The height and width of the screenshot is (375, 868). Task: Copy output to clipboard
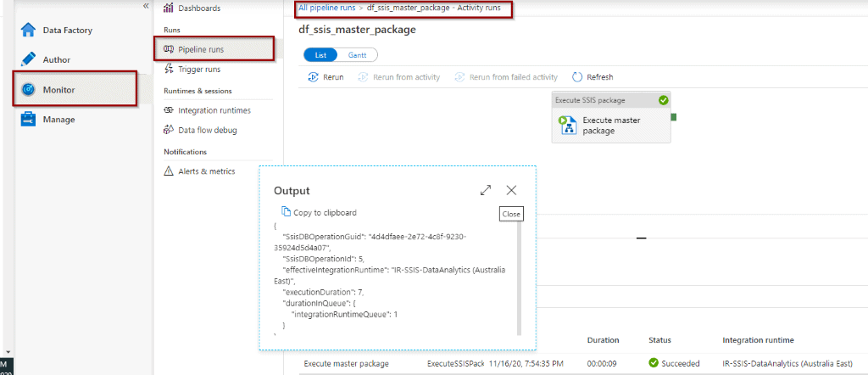(319, 212)
